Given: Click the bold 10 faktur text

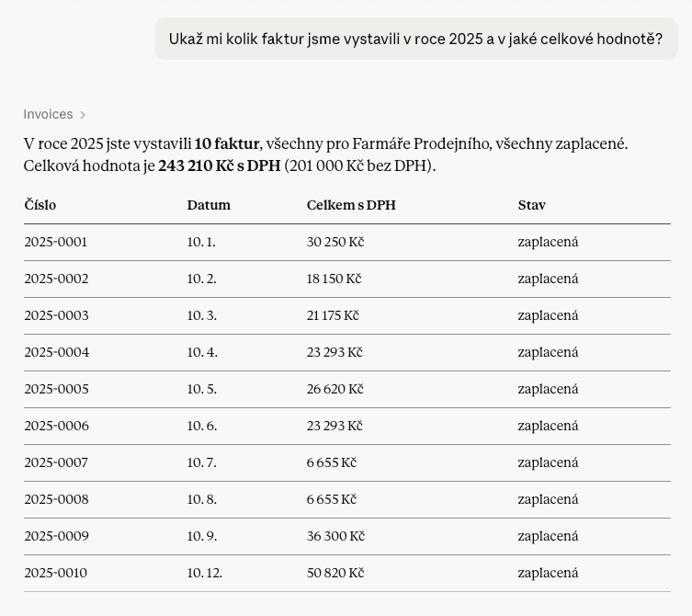Looking at the screenshot, I should (227, 144).
